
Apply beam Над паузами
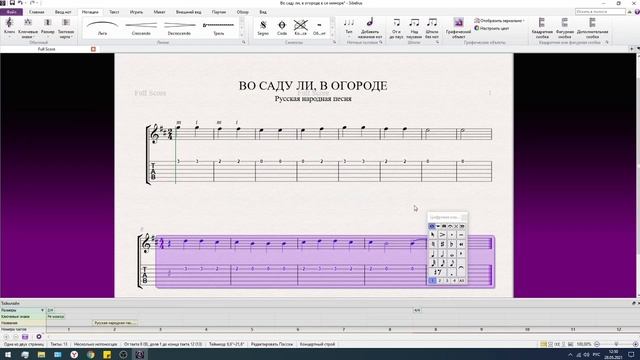[414, 28]
